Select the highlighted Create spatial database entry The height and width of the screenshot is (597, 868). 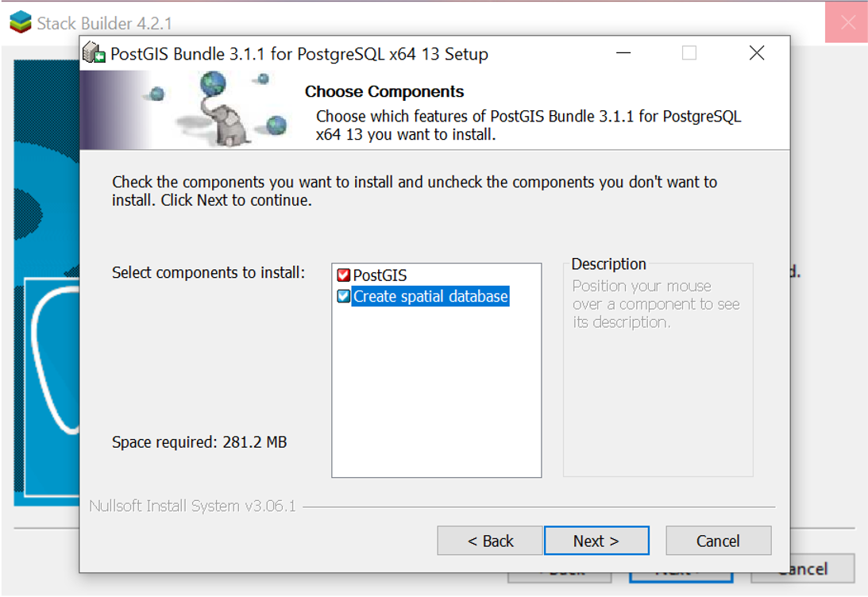430,297
